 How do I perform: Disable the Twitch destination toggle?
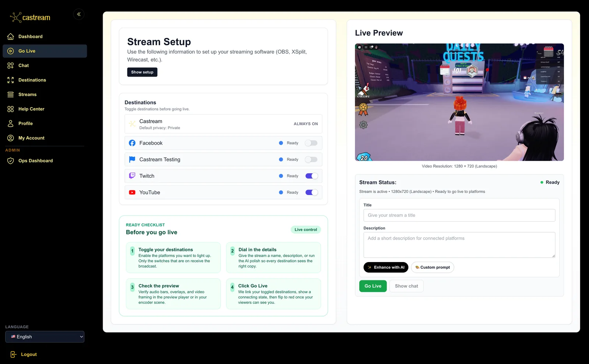pos(311,176)
